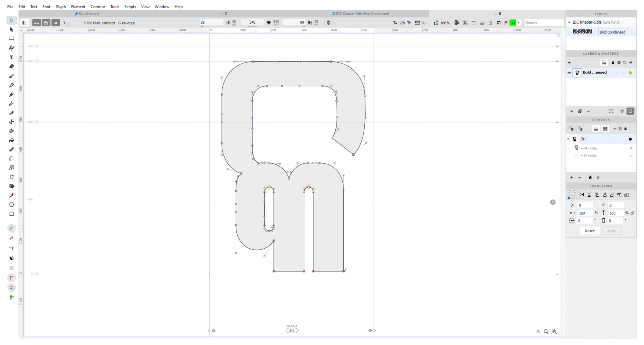
Task: Select the Scissors tool
Action: click(11, 122)
